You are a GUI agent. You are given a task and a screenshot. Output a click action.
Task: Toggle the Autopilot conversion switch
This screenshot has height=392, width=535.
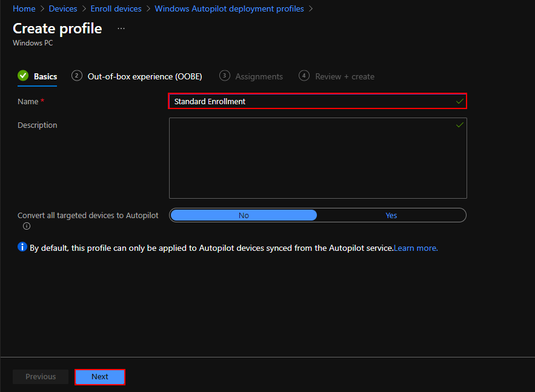pos(317,215)
